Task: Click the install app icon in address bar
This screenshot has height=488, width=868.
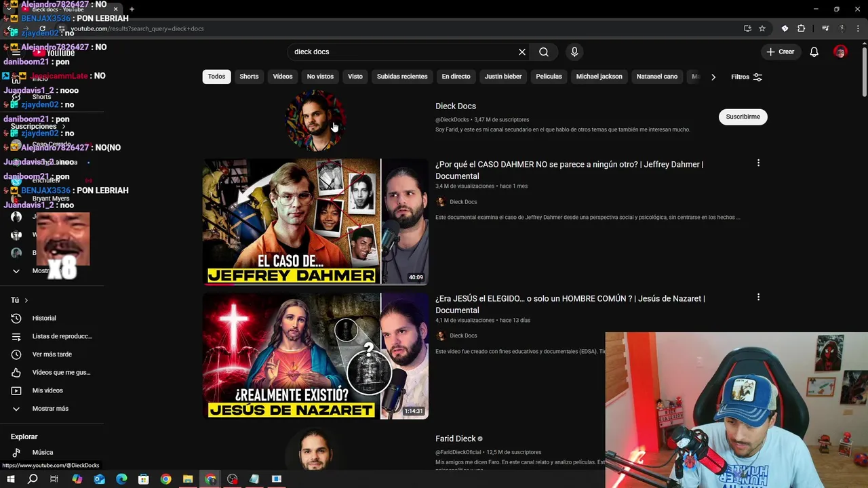Action: [x=747, y=28]
